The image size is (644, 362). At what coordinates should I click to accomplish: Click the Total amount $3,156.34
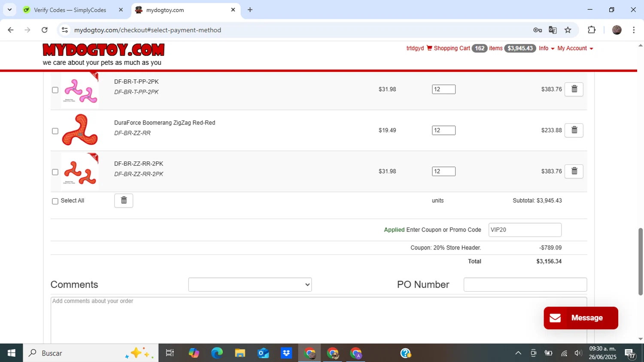pos(549,261)
